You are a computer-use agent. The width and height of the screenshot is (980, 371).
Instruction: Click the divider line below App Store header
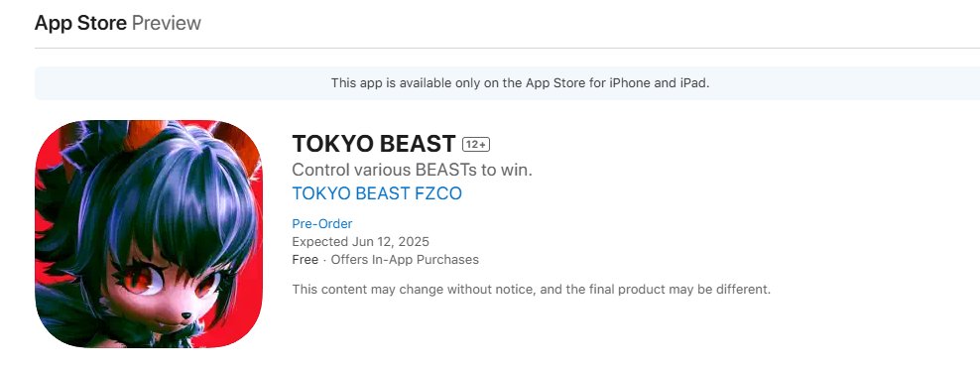coord(507,48)
